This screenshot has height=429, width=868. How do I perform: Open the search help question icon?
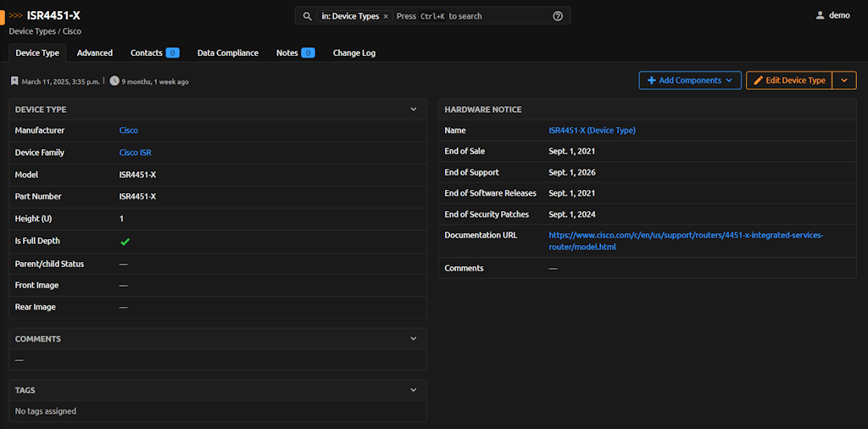point(558,16)
